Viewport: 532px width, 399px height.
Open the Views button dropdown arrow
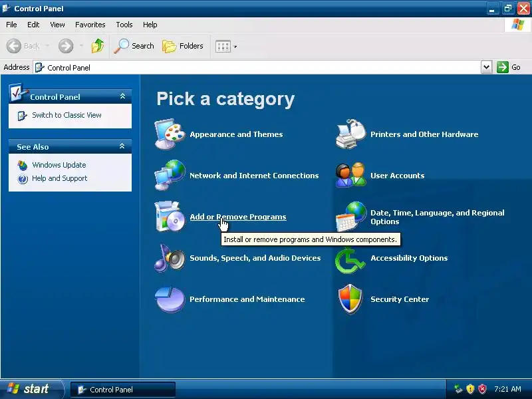click(235, 47)
